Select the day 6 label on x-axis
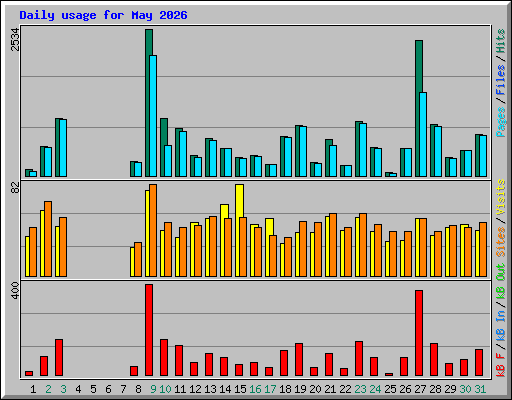 point(108,389)
